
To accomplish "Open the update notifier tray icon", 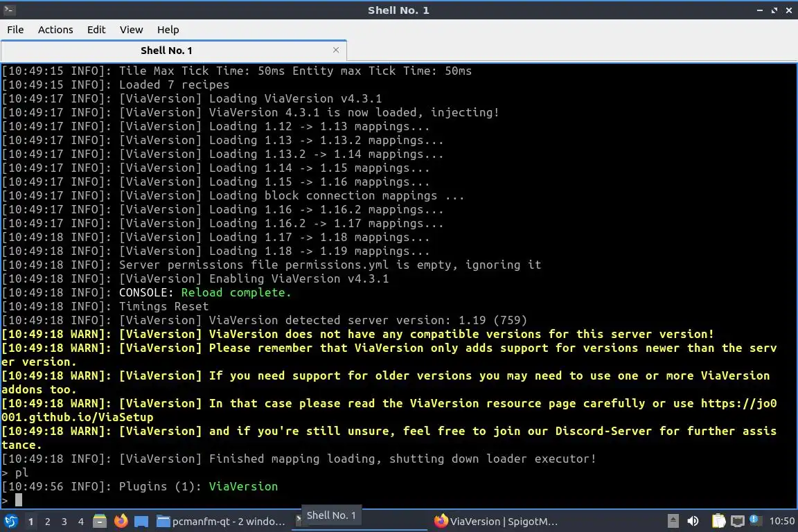I will [x=755, y=520].
